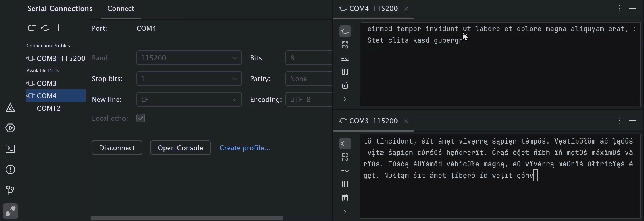This screenshot has width=644, height=221.
Task: Open the Problems exclamation tool window
Action: pyautogui.click(x=10, y=170)
